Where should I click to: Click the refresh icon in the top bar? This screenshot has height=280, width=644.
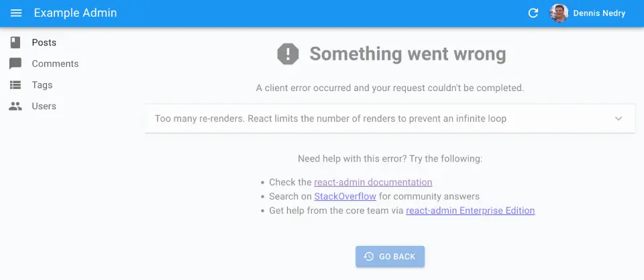[533, 13]
